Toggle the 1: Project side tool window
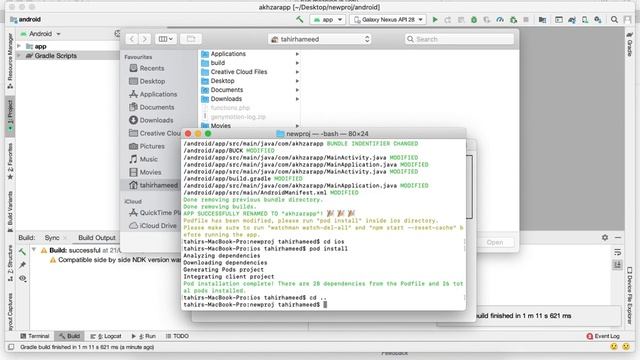 click(10, 116)
